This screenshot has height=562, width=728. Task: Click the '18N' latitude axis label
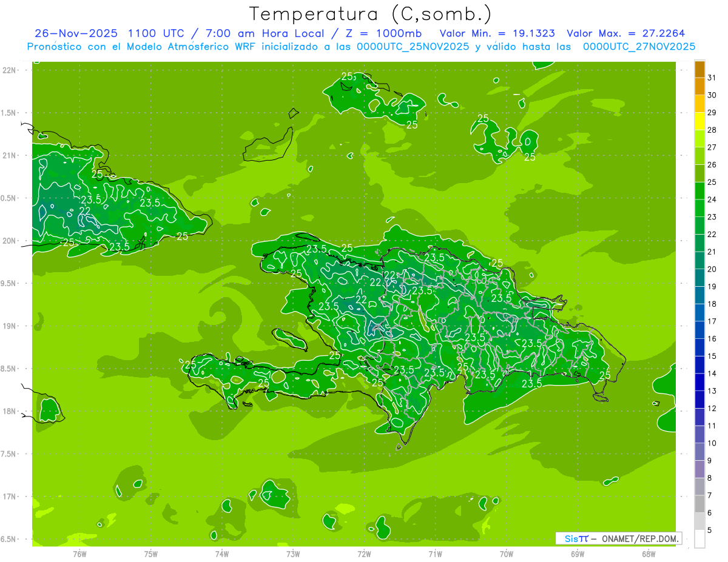[8, 411]
